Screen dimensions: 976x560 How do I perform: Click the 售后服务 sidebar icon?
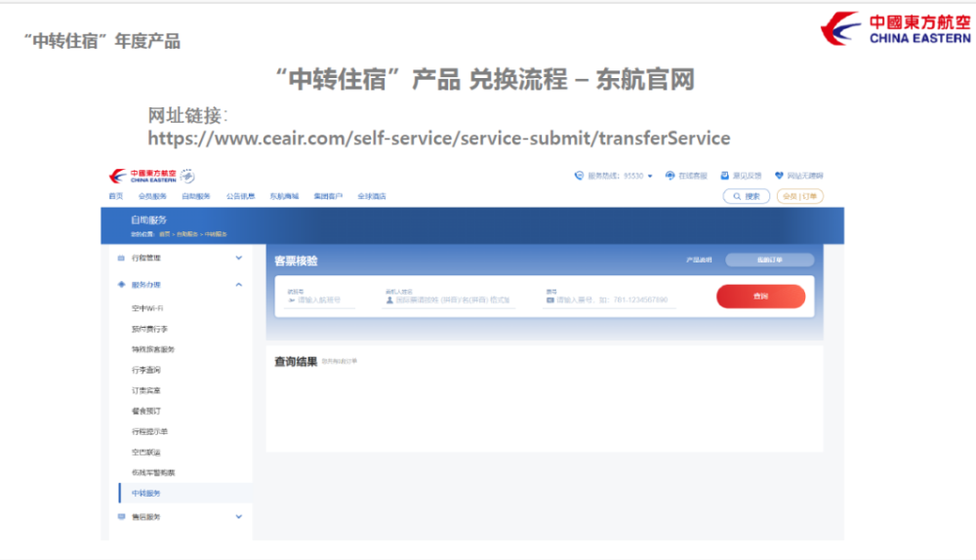[x=121, y=516]
